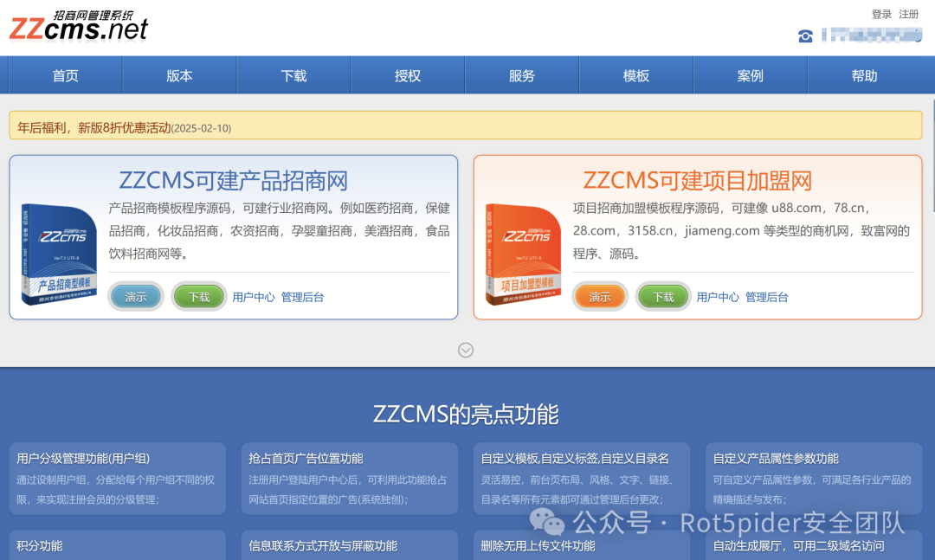
Task: Open 管理后台 link in 产品招商网 card
Action: [302, 297]
